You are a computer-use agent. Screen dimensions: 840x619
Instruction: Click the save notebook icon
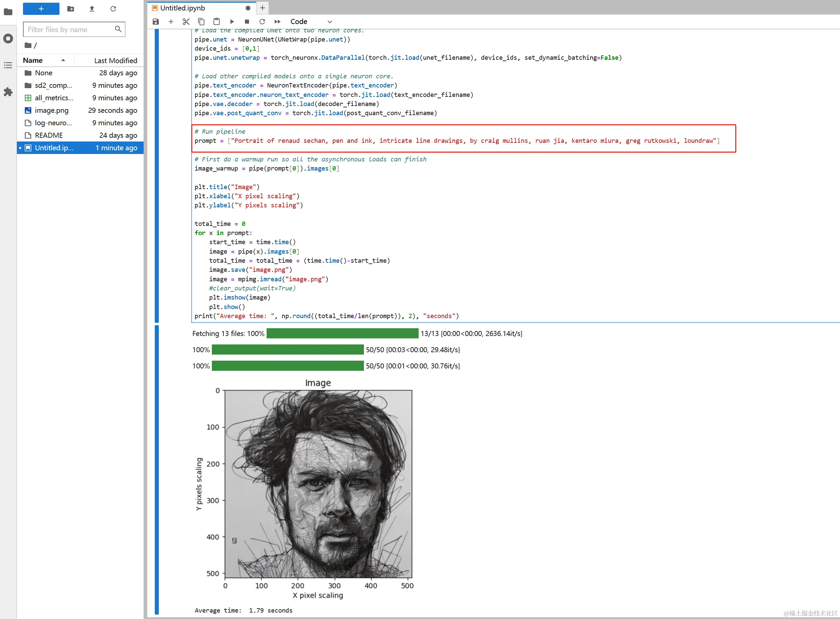(155, 22)
